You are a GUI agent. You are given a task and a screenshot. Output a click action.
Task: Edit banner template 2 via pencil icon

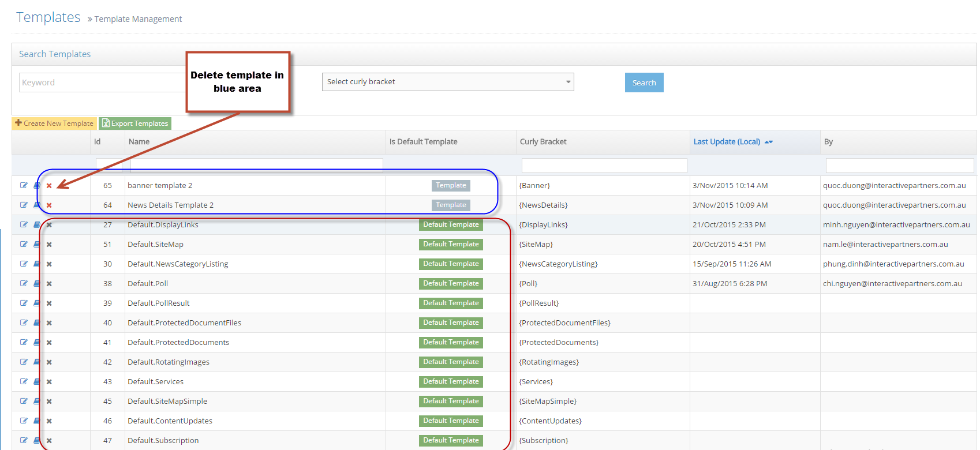click(24, 185)
